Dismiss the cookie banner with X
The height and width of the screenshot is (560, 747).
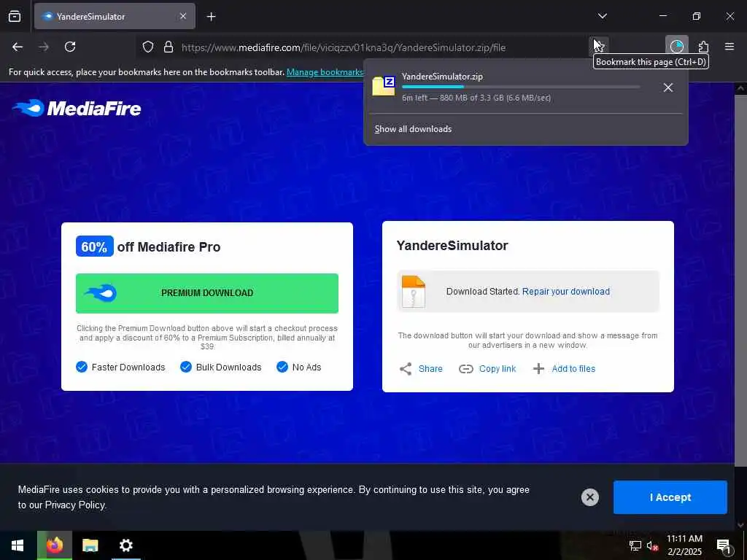coord(589,497)
